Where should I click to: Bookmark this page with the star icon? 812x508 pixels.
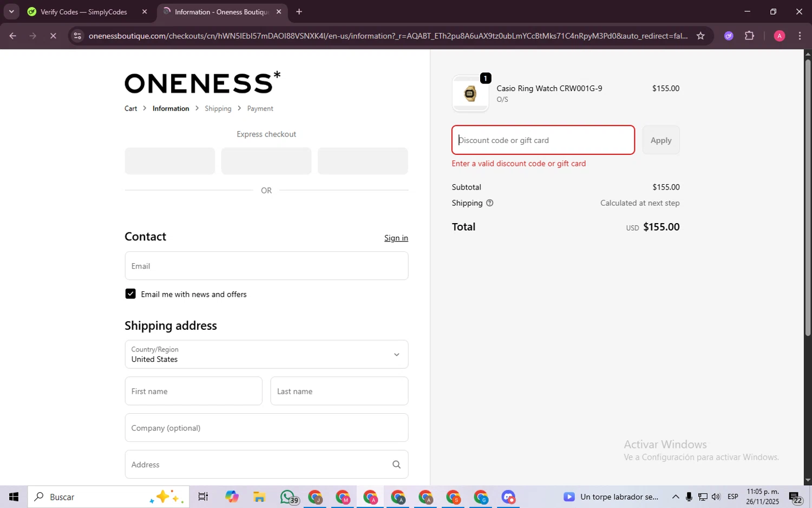coord(700,36)
